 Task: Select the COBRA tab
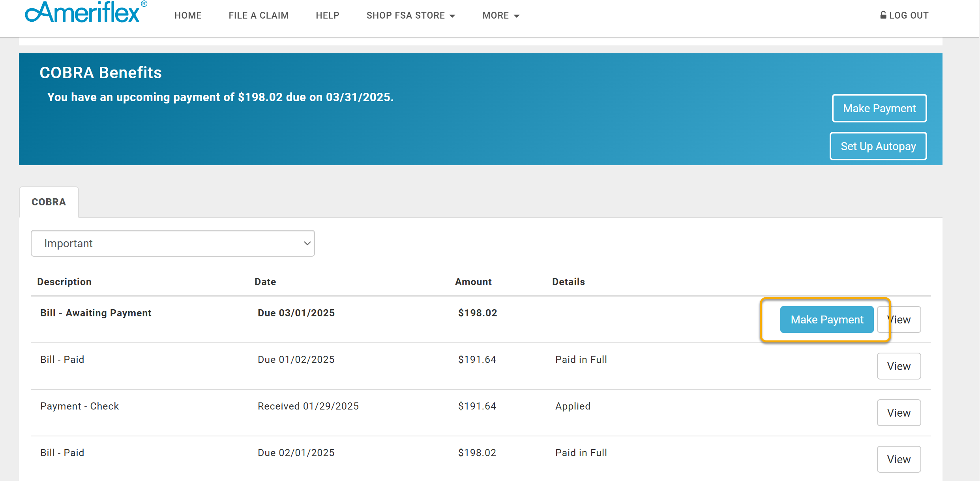(x=49, y=202)
